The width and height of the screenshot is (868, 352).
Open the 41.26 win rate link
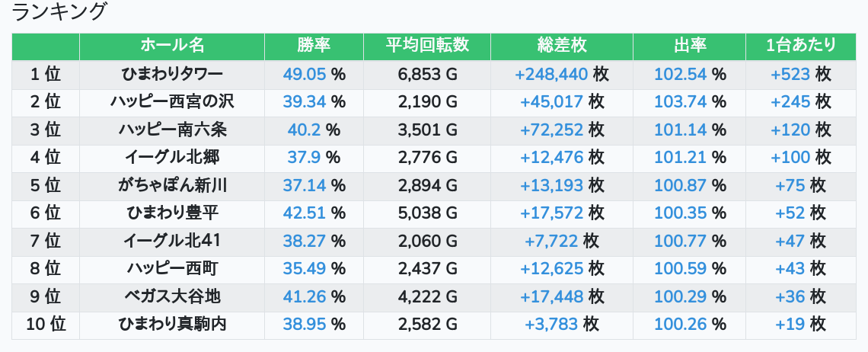(305, 296)
